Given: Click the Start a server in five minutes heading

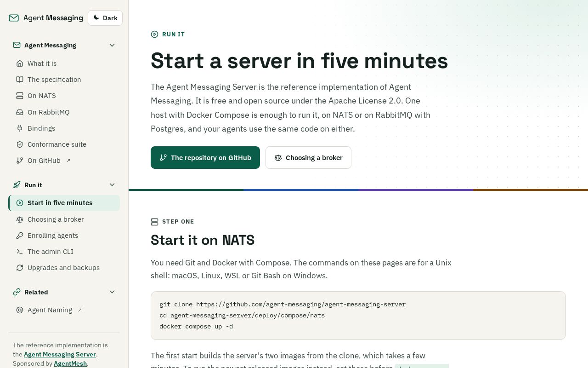Looking at the screenshot, I should pyautogui.click(x=300, y=61).
